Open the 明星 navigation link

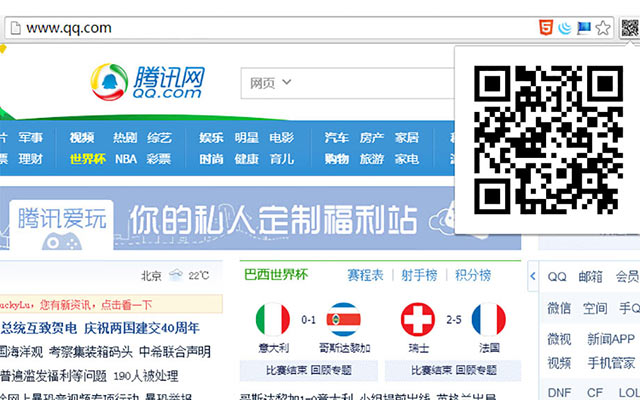tap(247, 138)
